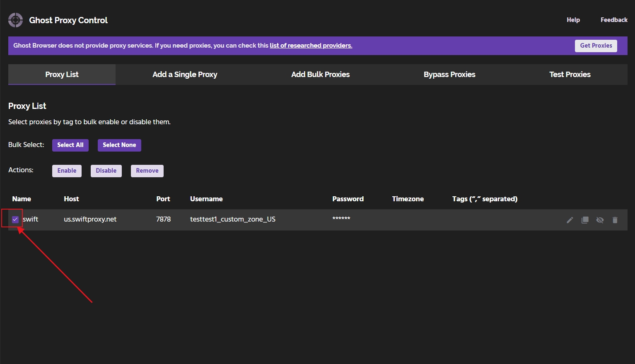Duplicate the swift proxy entry
635x364 pixels.
point(585,220)
